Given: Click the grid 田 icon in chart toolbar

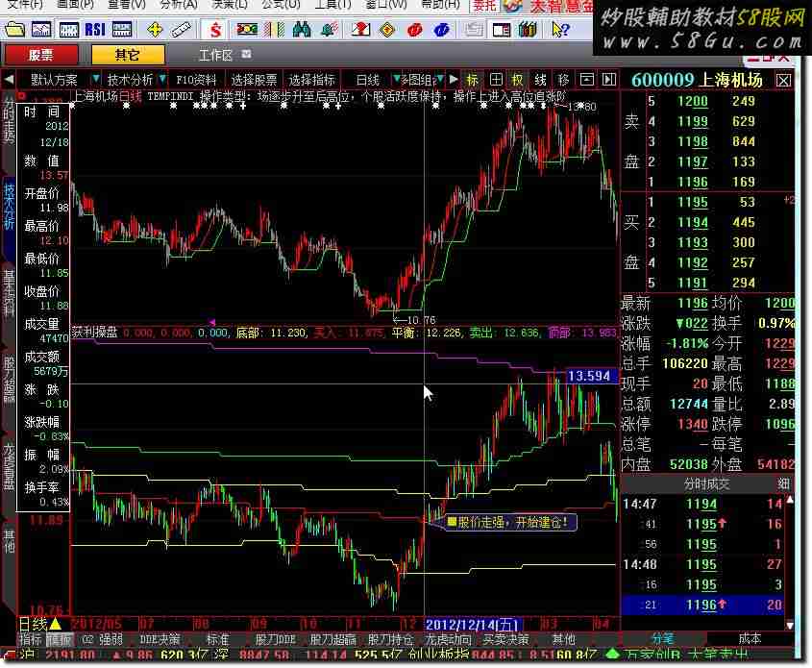Looking at the screenshot, I should click(496, 80).
